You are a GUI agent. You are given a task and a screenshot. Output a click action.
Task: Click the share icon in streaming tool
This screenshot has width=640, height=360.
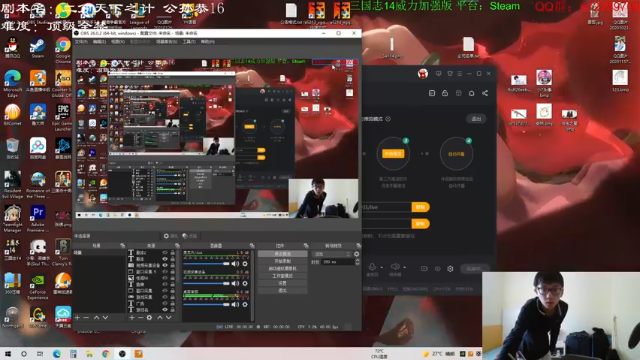485,93
